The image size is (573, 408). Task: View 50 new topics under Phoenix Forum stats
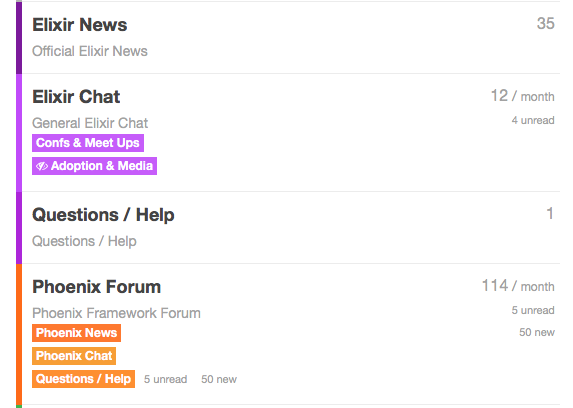(x=537, y=332)
